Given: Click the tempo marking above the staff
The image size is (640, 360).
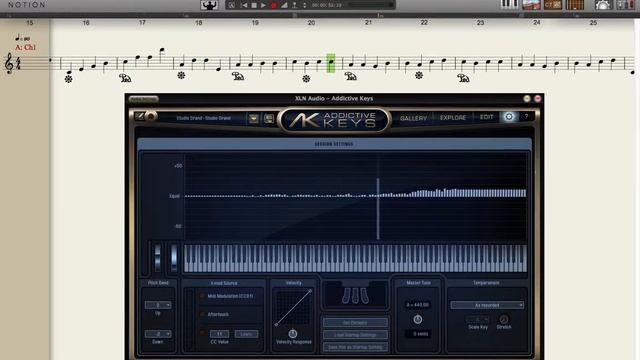Looking at the screenshot, I should [x=22, y=38].
